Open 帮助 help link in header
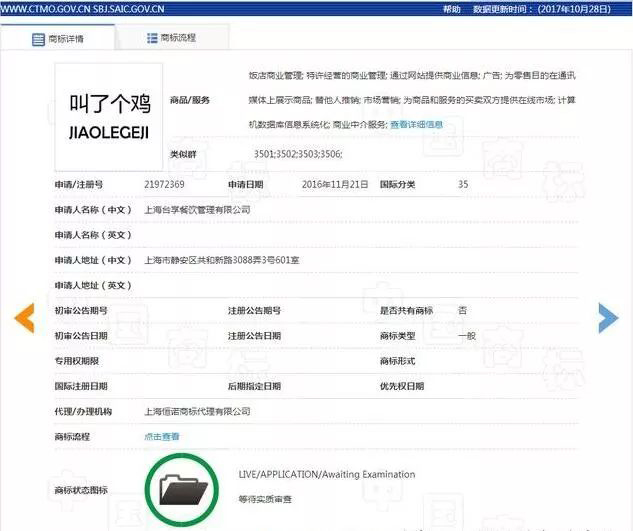This screenshot has width=633, height=531. tap(451, 9)
